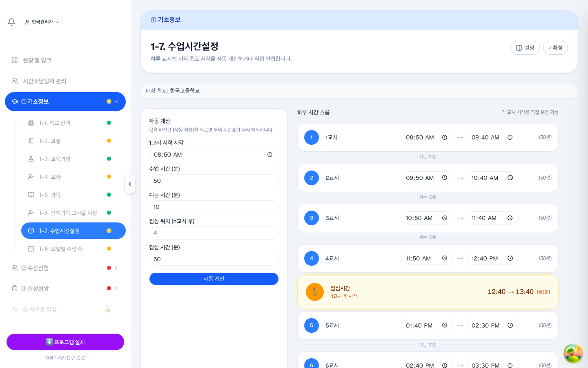Open clock picker for 5교시 start time

445,325
